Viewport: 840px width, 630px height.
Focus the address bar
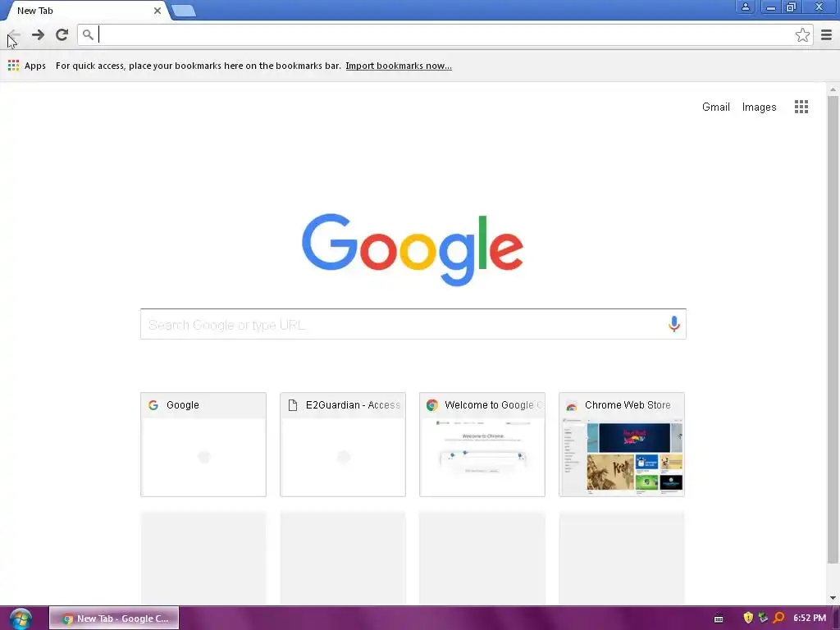445,34
